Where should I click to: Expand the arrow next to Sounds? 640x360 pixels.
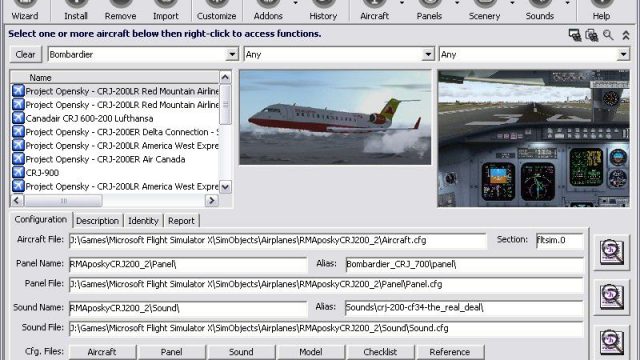[567, 3]
